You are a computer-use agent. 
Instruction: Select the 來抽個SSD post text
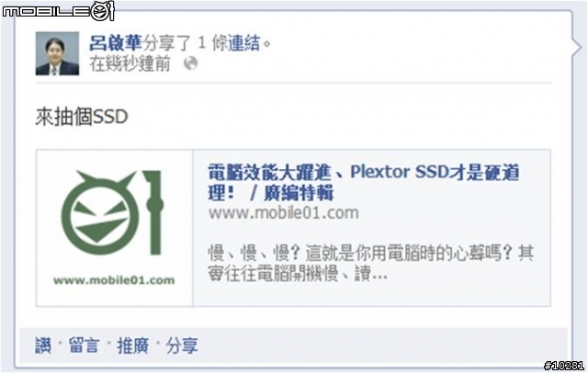point(82,117)
